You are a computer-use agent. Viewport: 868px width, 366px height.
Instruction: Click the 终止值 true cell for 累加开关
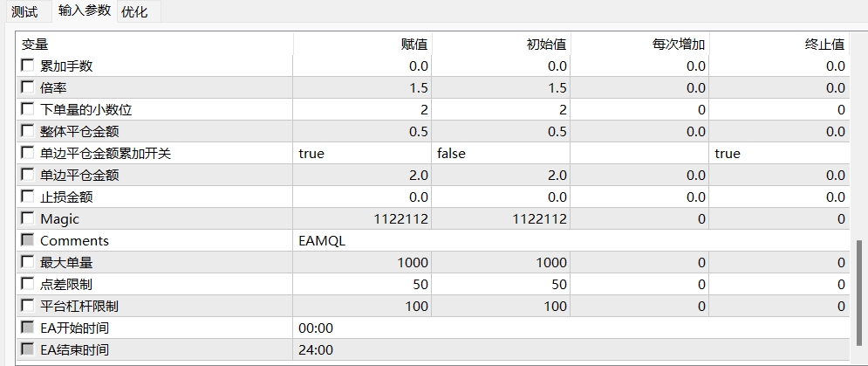click(778, 153)
